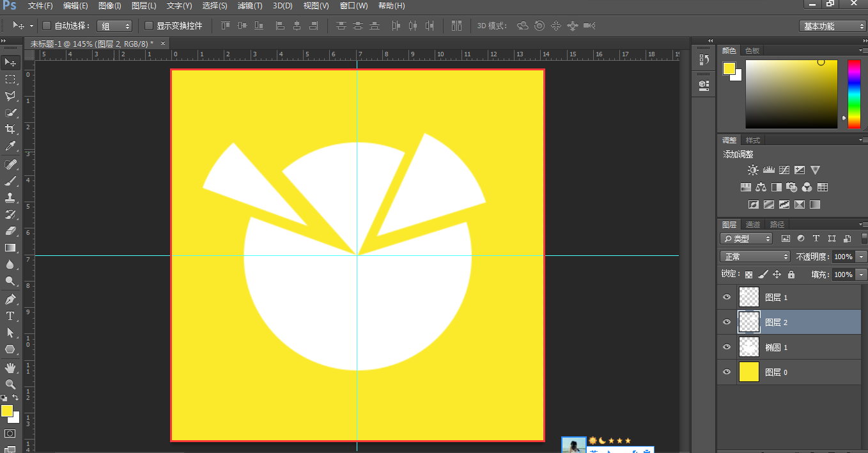Select the Crop tool
Screen dimensions: 868x453
click(x=10, y=129)
